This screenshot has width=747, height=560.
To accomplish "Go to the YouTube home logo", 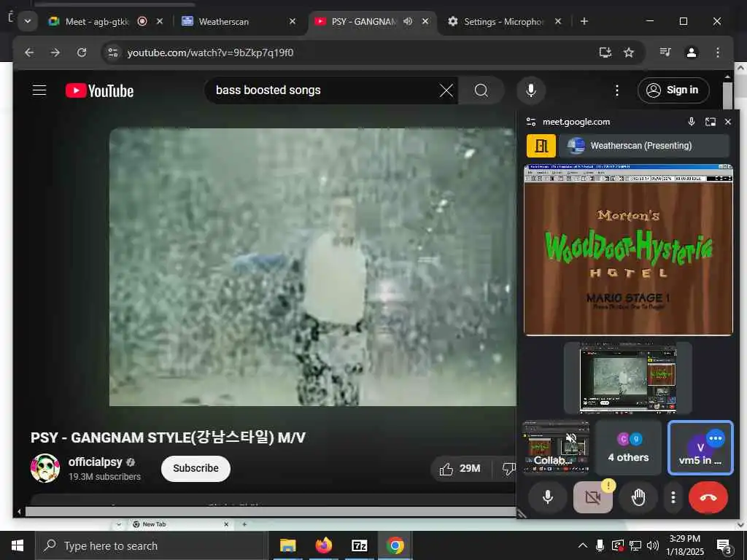I will pyautogui.click(x=99, y=90).
